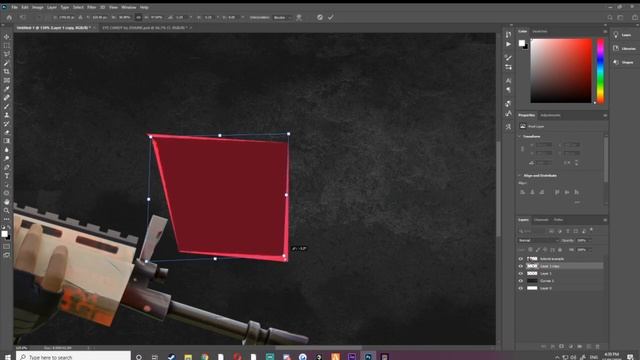Open Photoshop from the taskbar
This screenshot has height=360, width=640.
coord(368,357)
